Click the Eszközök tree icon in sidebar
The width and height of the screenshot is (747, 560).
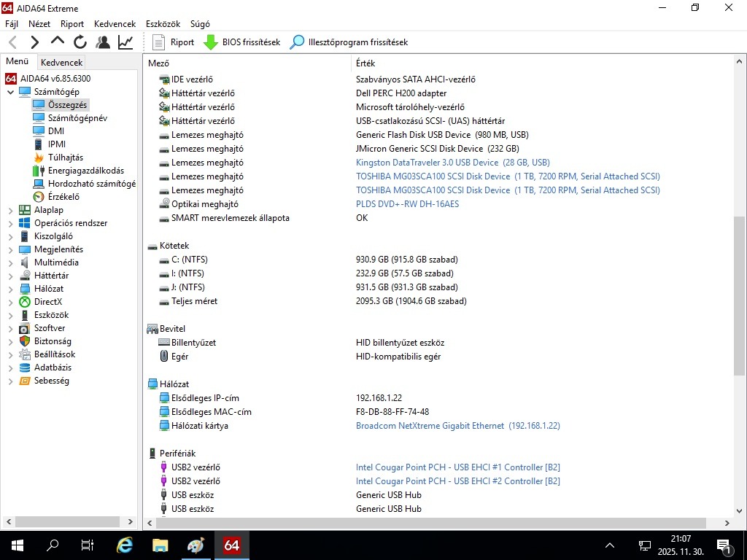coord(25,315)
